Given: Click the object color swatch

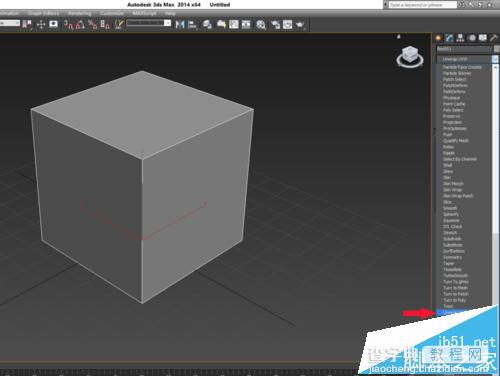Looking at the screenshot, I should 497,49.
